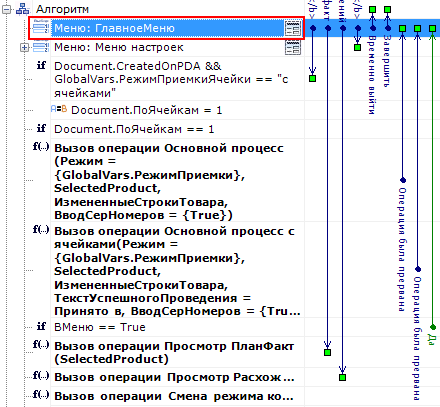
Task: Click the function icon of Основной процесс call
Action: click(41, 146)
